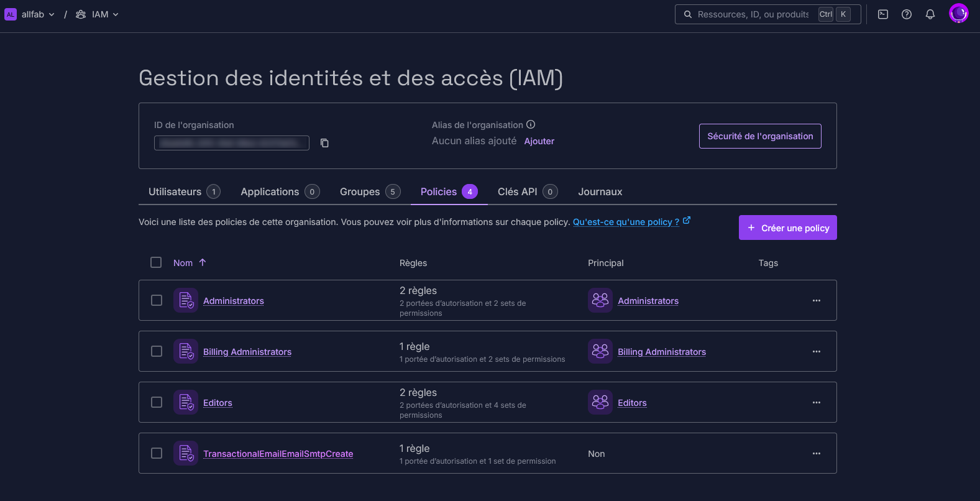Click the 'Aucun alias ajouté' text
The height and width of the screenshot is (501, 980).
click(474, 141)
